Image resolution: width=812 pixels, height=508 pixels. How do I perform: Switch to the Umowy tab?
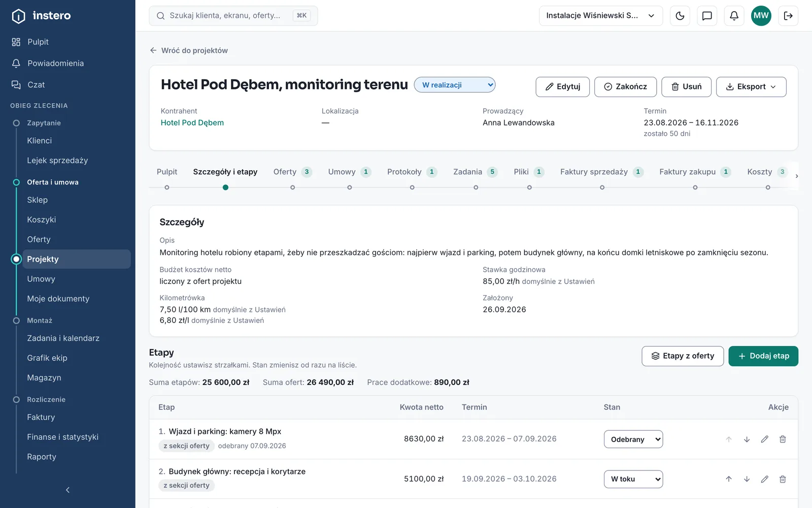[350, 172]
